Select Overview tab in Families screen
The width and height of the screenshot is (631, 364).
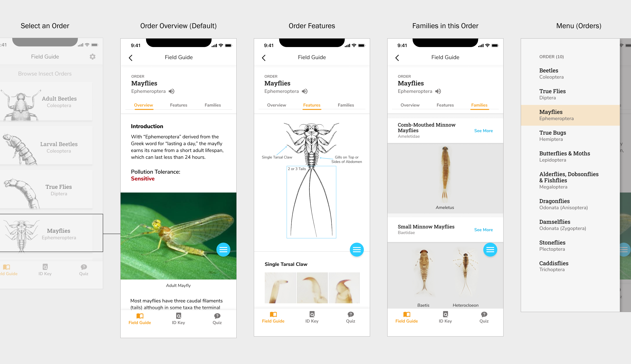410,105
